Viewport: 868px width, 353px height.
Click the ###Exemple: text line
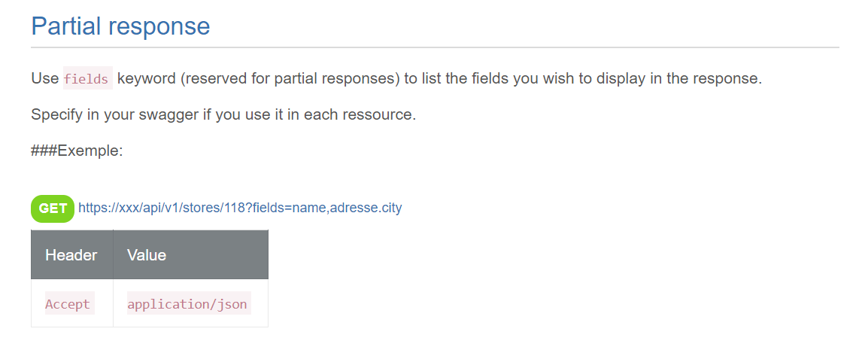[x=77, y=151]
